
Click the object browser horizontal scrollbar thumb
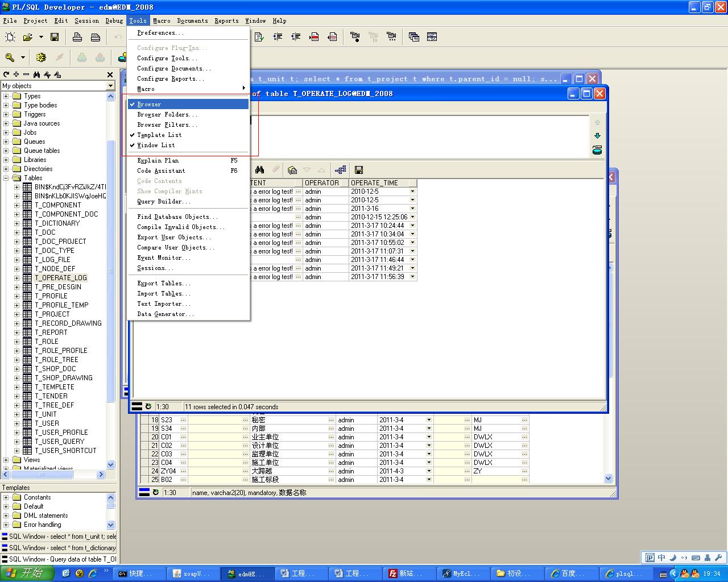tap(42, 474)
